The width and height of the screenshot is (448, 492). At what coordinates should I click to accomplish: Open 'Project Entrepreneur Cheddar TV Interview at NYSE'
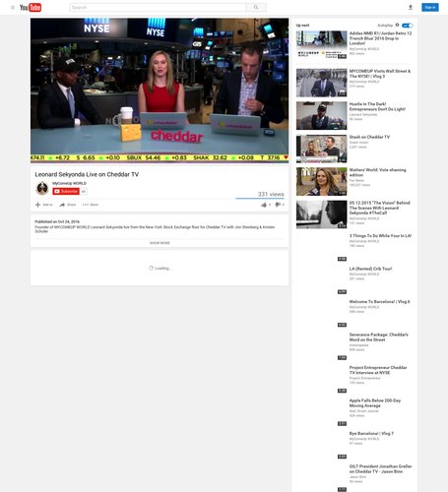378,370
